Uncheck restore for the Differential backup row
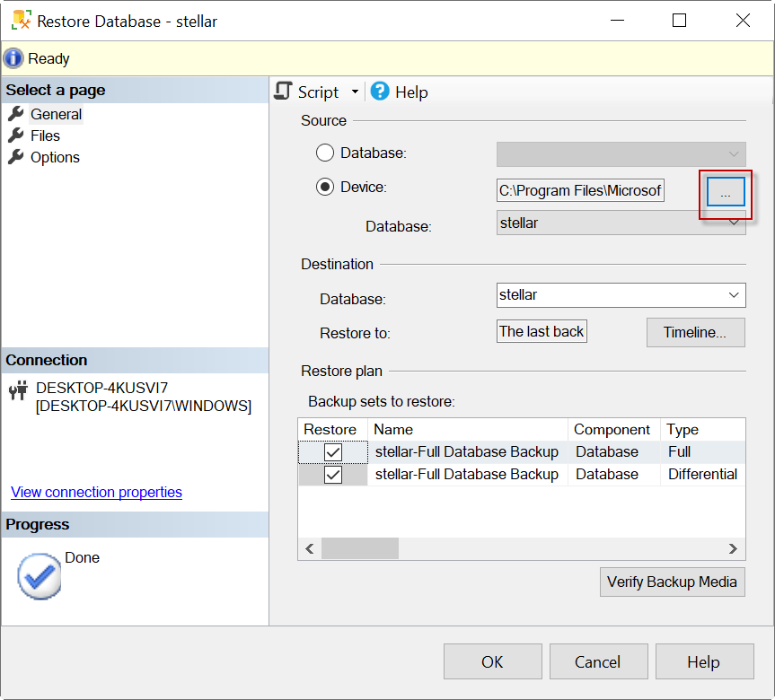Viewport: 775px width, 700px height. coord(333,475)
